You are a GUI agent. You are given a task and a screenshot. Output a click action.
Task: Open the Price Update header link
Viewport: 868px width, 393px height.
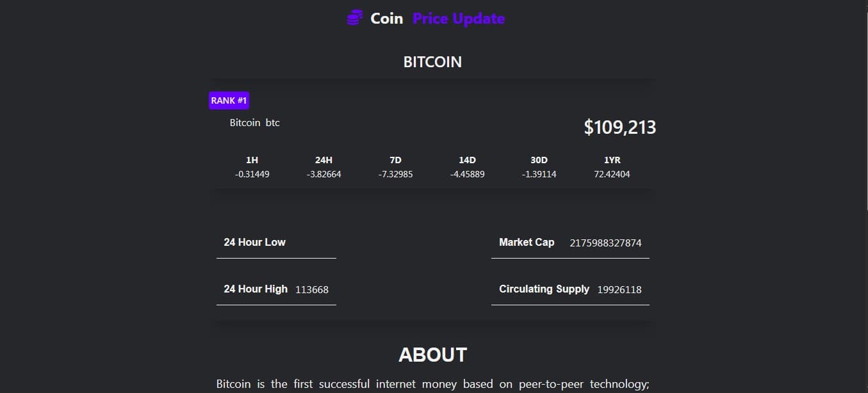click(459, 19)
